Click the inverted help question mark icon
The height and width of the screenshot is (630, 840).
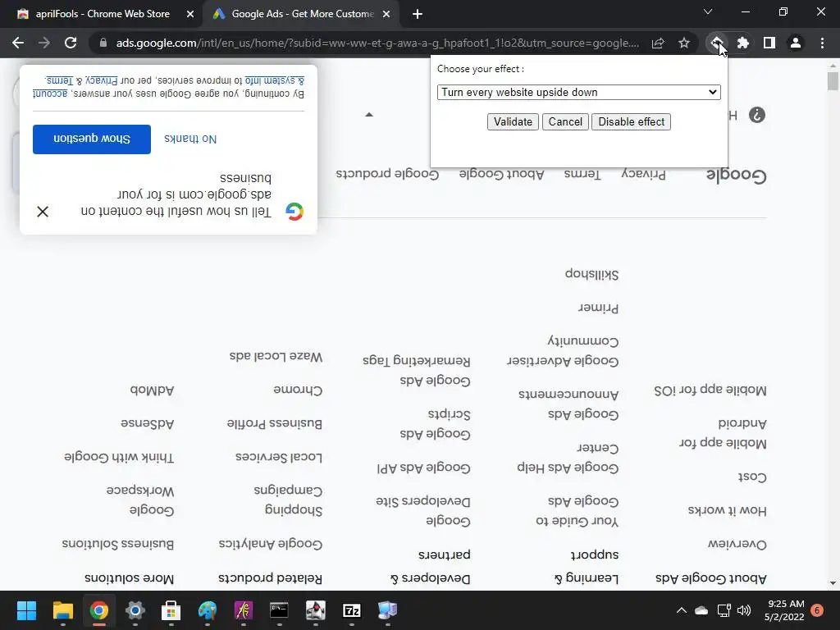tap(757, 115)
